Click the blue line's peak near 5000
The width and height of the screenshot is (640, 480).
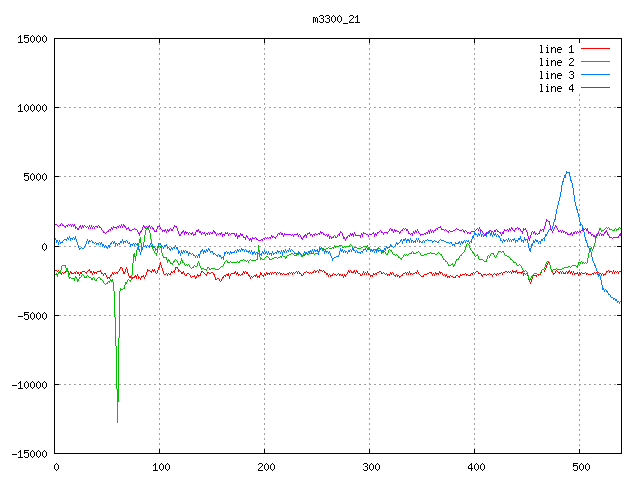(x=568, y=172)
